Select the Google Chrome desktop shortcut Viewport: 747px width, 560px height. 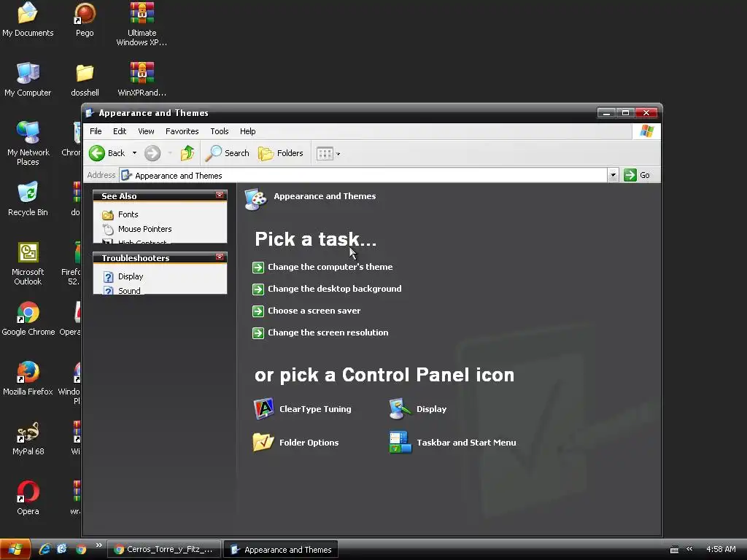coord(28,319)
